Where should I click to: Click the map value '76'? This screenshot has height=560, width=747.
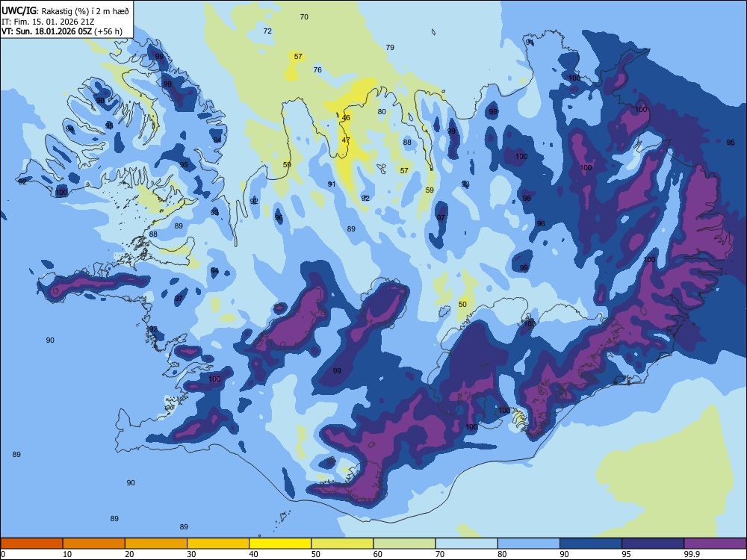tap(317, 69)
